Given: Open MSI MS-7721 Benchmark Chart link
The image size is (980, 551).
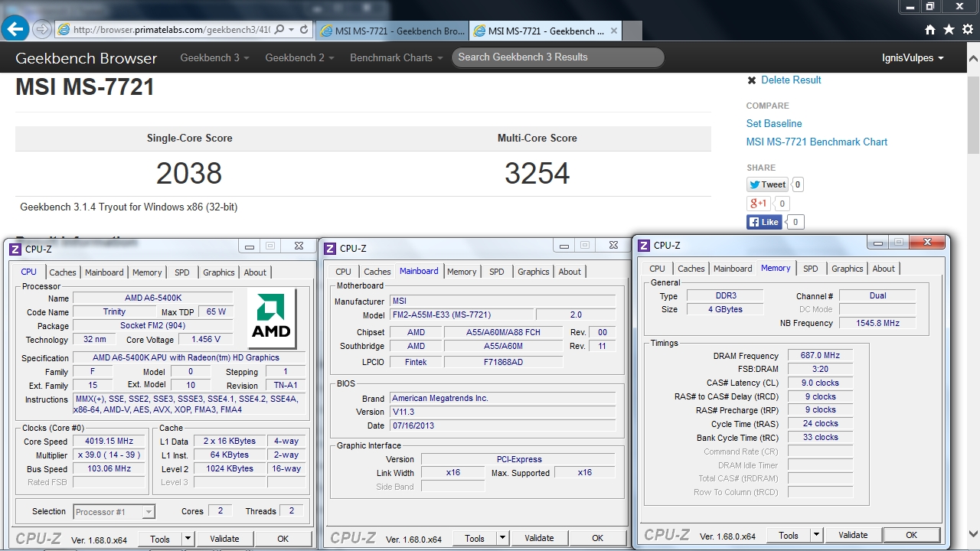Looking at the screenshot, I should click(817, 142).
